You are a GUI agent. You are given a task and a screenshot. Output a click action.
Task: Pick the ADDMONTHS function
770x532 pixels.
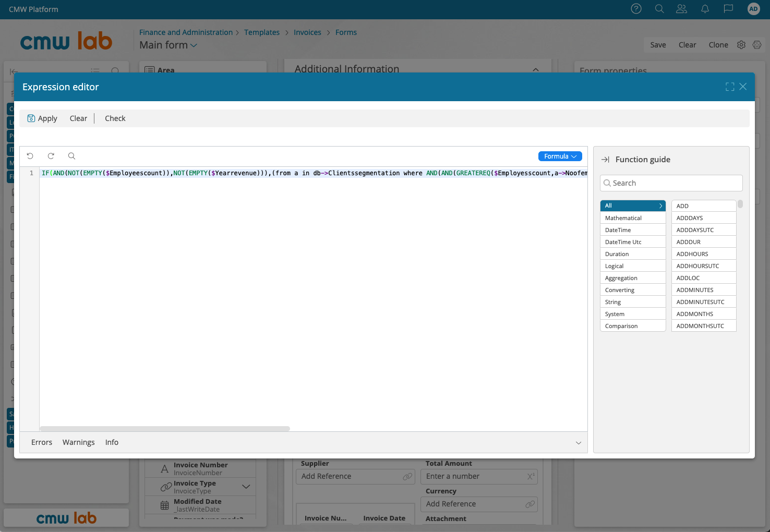[x=704, y=314]
